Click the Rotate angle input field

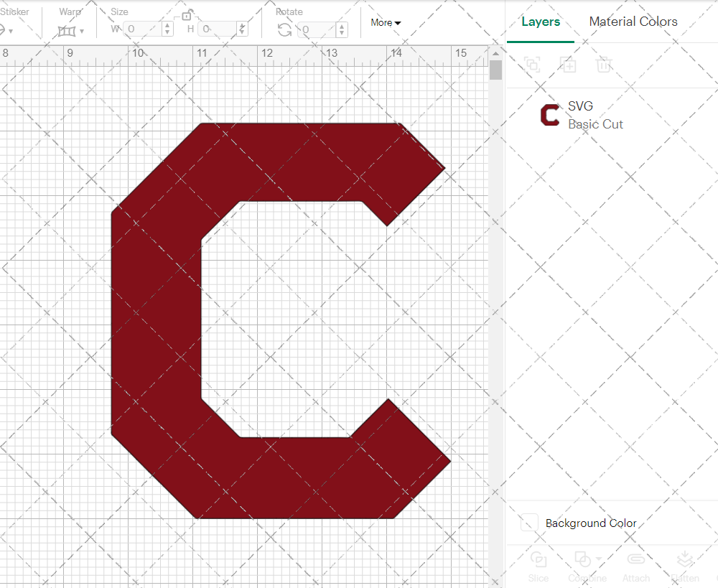[x=317, y=29]
